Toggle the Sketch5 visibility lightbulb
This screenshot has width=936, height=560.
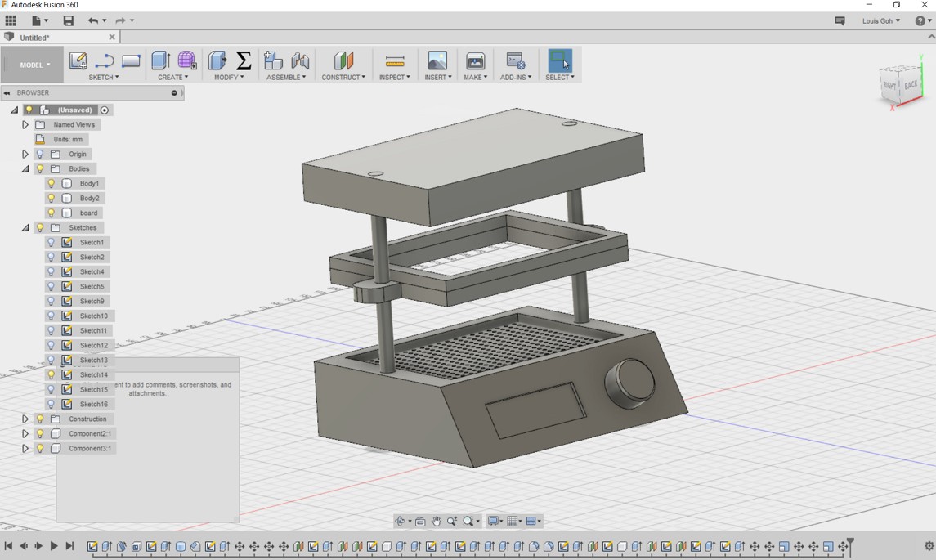pos(52,287)
